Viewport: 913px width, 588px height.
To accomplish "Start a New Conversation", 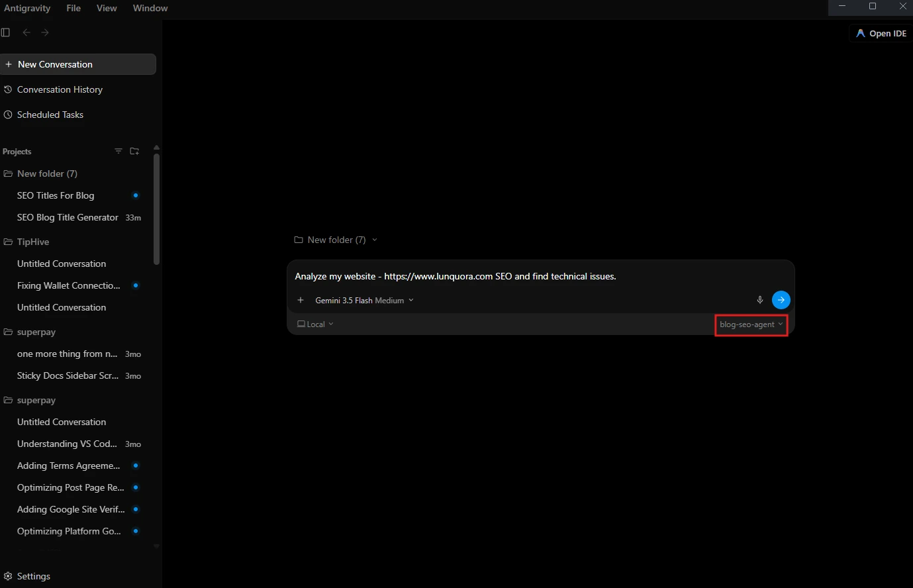I will pos(78,64).
